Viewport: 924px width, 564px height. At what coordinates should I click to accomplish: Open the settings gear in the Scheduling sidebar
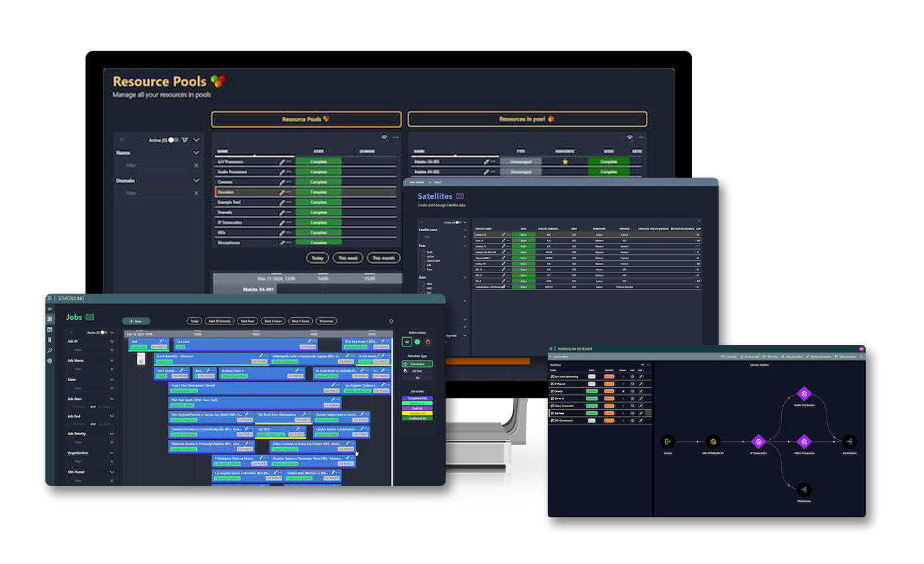49,360
